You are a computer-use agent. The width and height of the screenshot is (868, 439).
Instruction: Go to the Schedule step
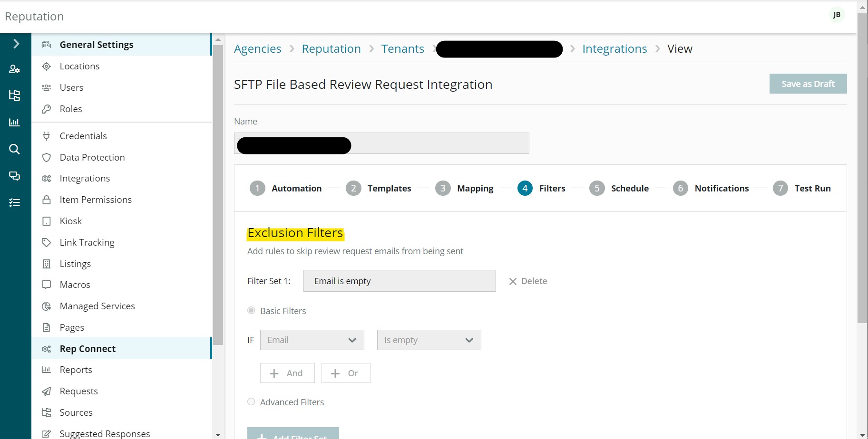pyautogui.click(x=619, y=188)
